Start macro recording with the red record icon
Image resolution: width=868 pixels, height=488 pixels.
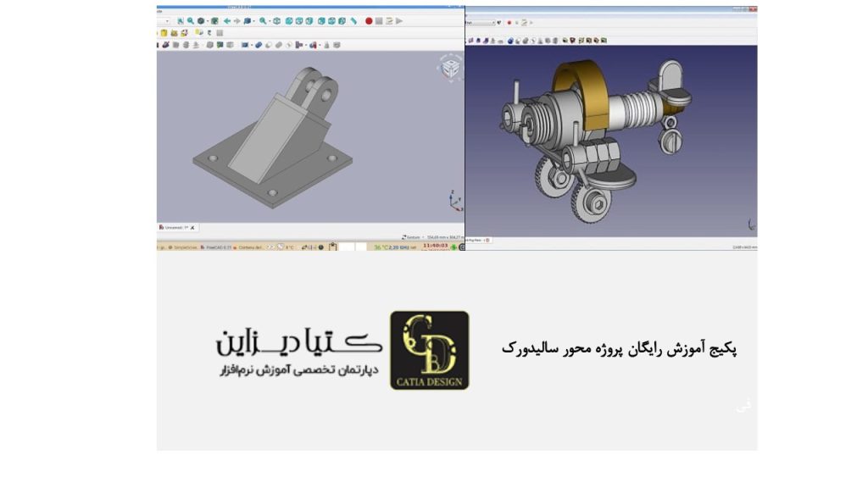coord(369,20)
